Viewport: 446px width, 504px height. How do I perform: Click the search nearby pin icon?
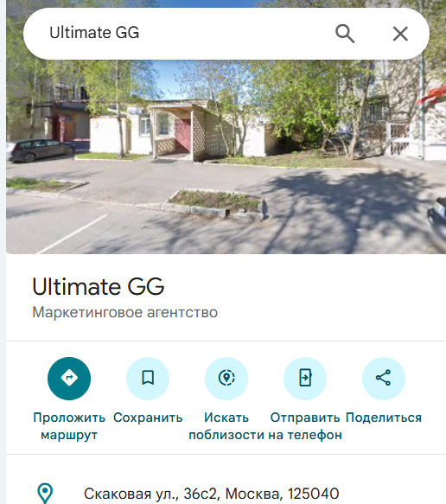226,379
